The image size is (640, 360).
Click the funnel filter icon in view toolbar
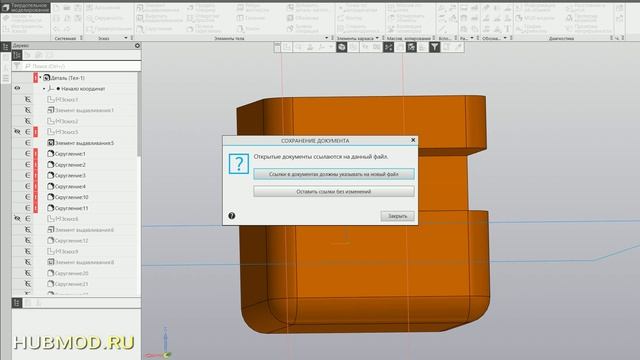(434, 48)
